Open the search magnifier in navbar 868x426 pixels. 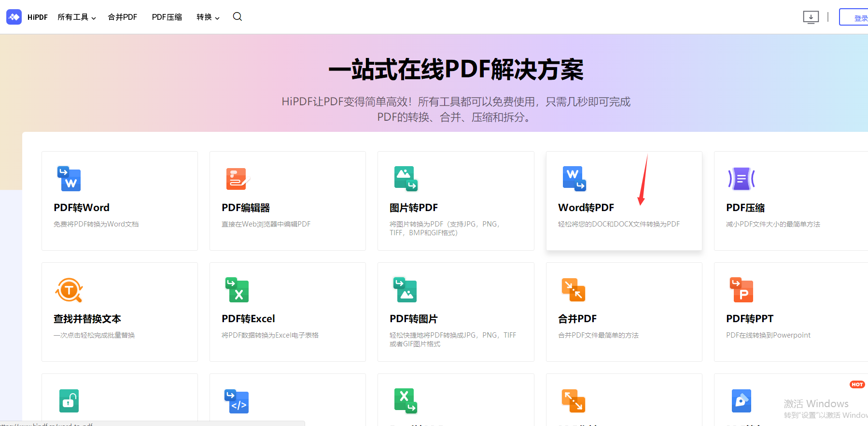[238, 17]
